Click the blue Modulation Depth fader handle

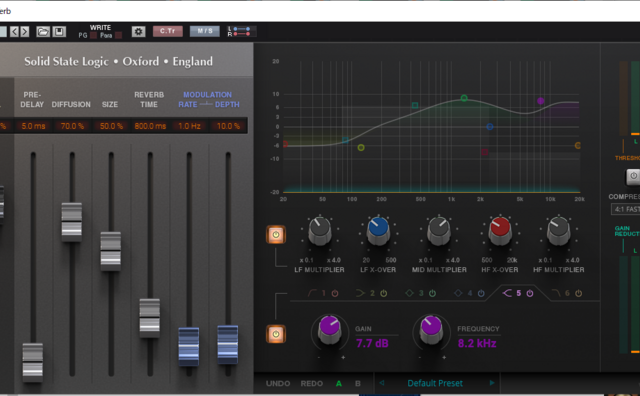tap(228, 345)
